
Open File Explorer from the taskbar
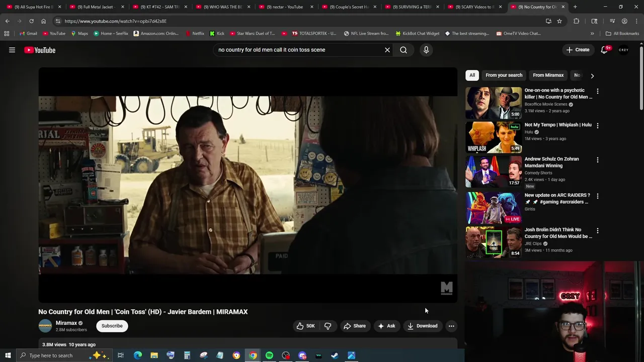tap(154, 355)
